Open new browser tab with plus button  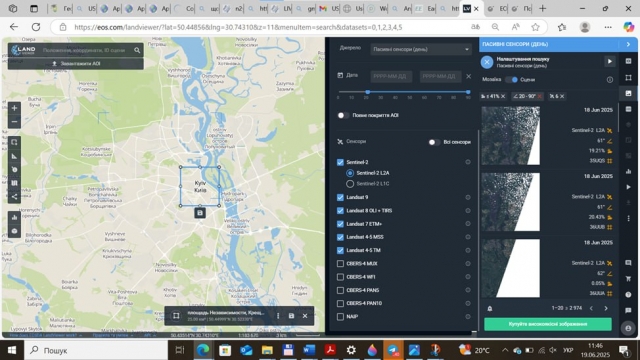click(542, 8)
